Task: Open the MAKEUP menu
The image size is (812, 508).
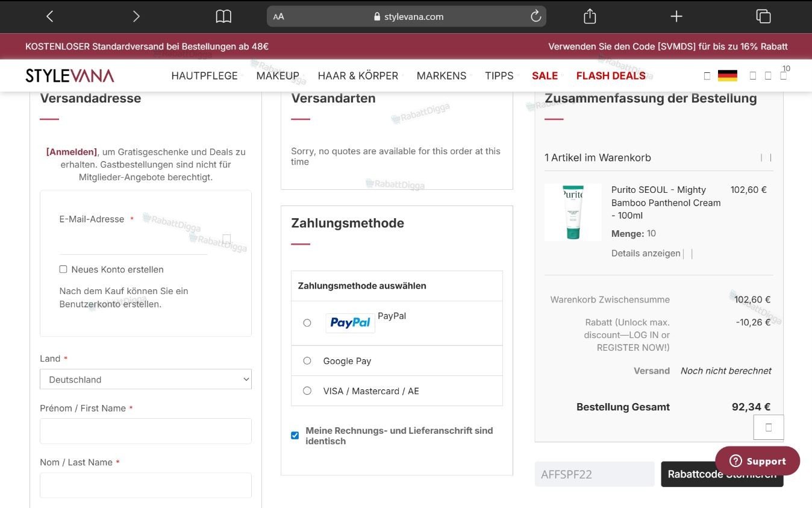Action: 278,76
